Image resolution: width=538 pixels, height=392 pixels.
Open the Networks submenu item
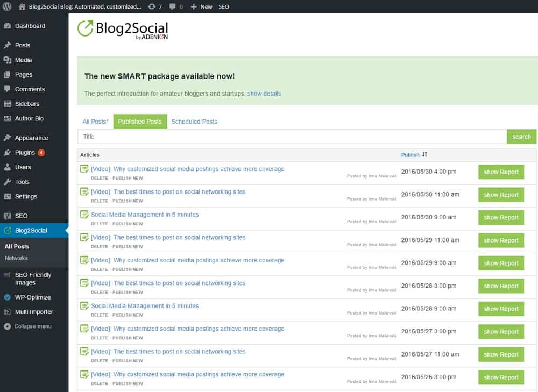click(x=17, y=258)
